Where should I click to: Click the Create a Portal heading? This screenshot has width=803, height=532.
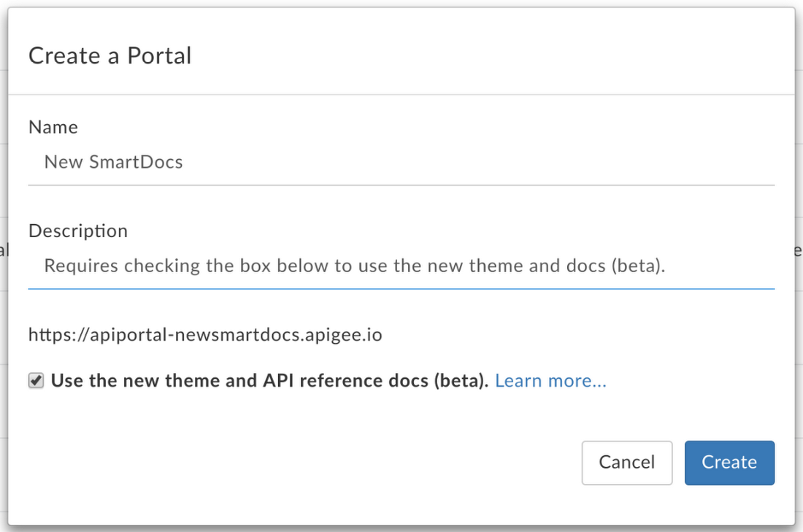click(110, 55)
